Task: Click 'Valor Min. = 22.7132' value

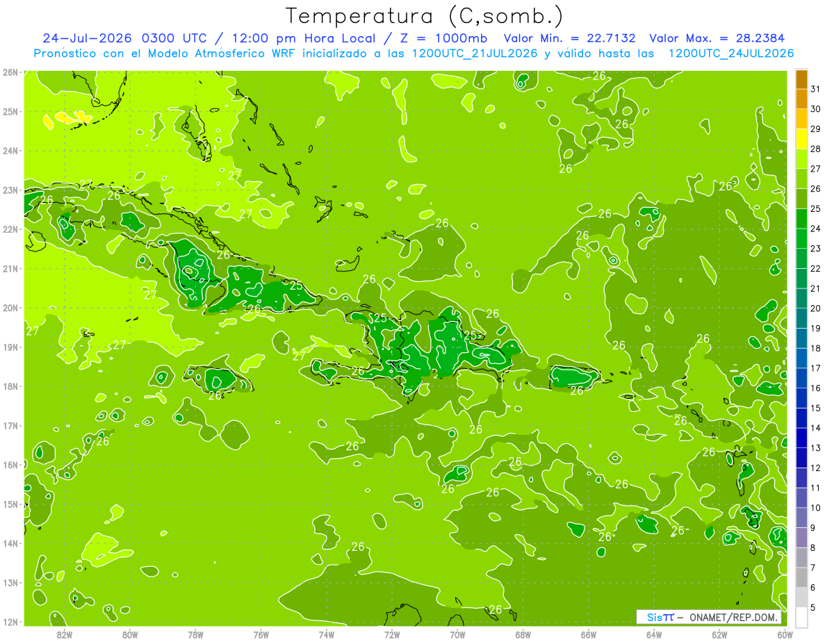Action: coord(570,38)
